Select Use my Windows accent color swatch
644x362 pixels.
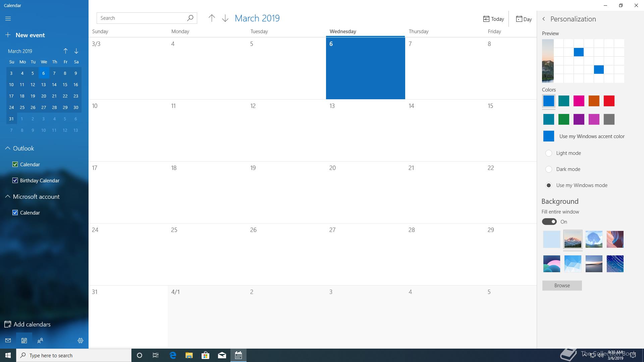(x=549, y=136)
